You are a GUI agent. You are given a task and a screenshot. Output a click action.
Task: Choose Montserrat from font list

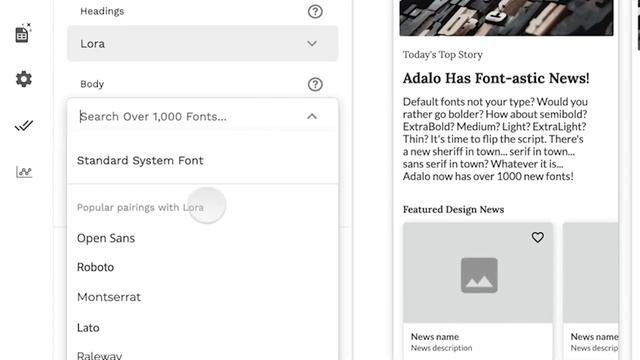[x=109, y=297]
